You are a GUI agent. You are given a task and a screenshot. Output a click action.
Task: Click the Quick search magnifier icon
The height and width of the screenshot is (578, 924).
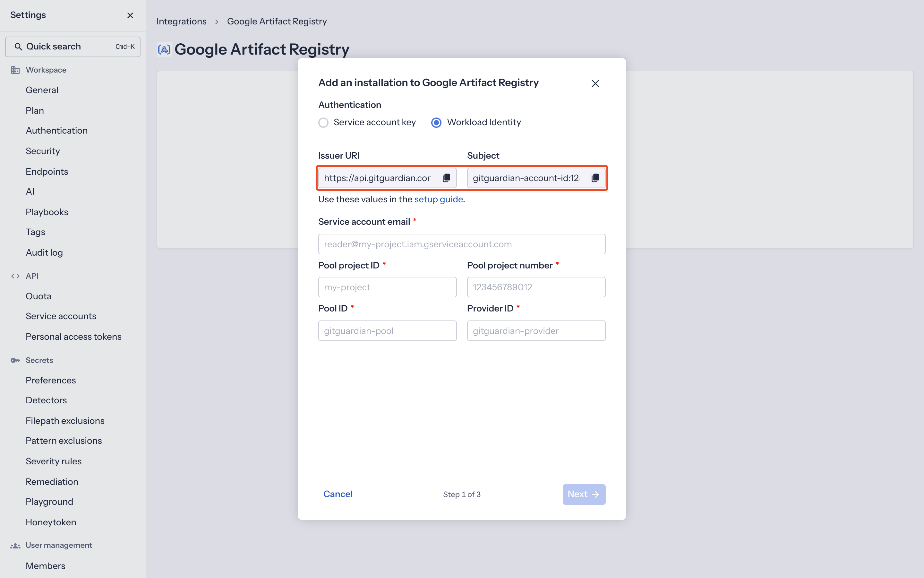[18, 47]
